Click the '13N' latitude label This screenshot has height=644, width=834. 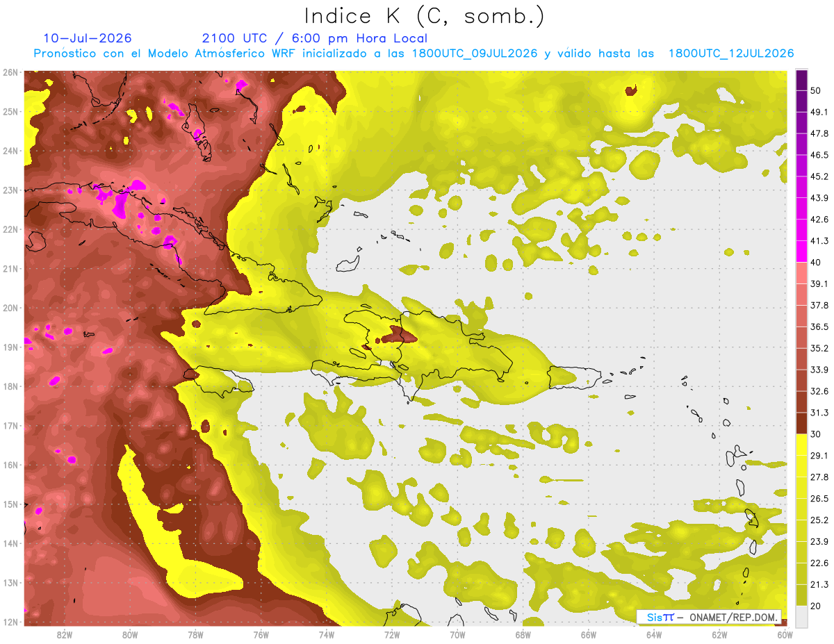(10, 583)
